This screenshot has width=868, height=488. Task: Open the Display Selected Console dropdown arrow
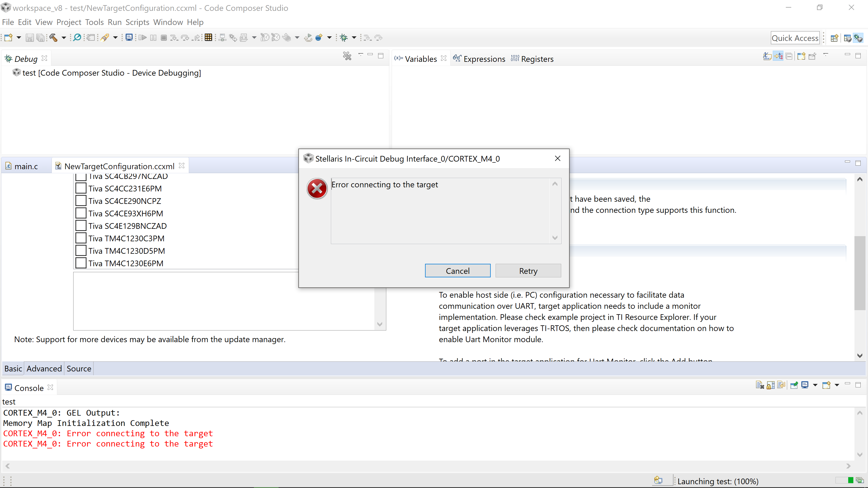815,385
